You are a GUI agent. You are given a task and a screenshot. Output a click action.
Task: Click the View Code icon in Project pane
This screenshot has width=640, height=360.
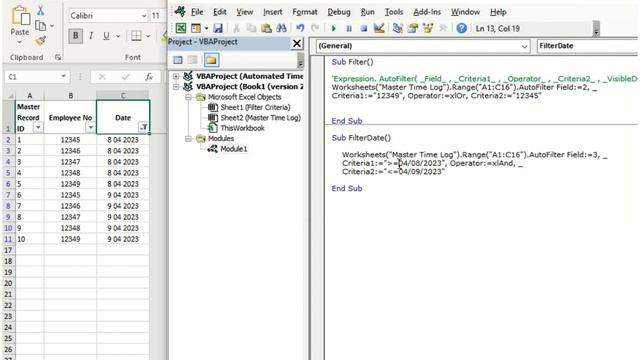click(178, 60)
